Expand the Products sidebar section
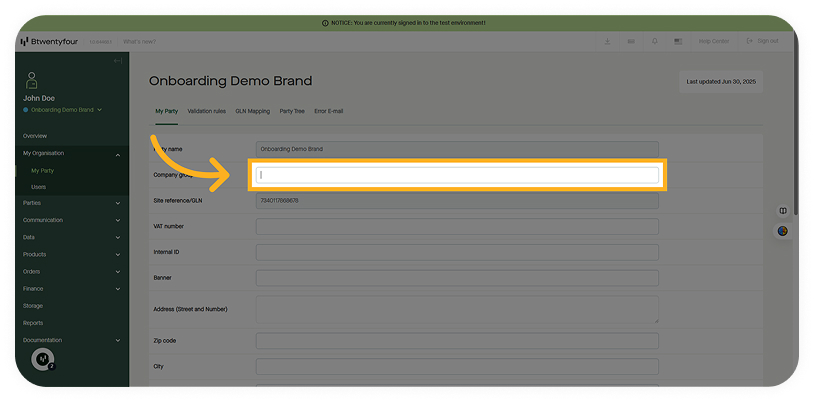This screenshot has width=814, height=402. [118, 254]
